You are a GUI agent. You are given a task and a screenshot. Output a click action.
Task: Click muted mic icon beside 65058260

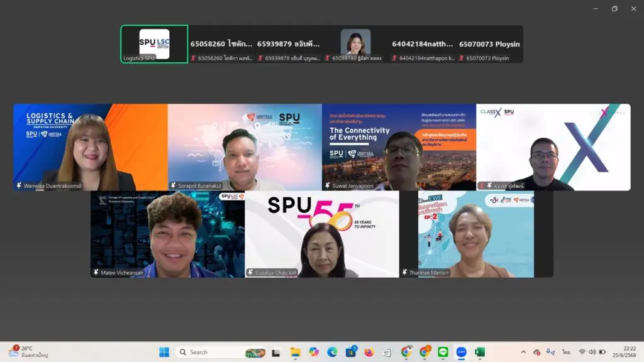pyautogui.click(x=193, y=58)
